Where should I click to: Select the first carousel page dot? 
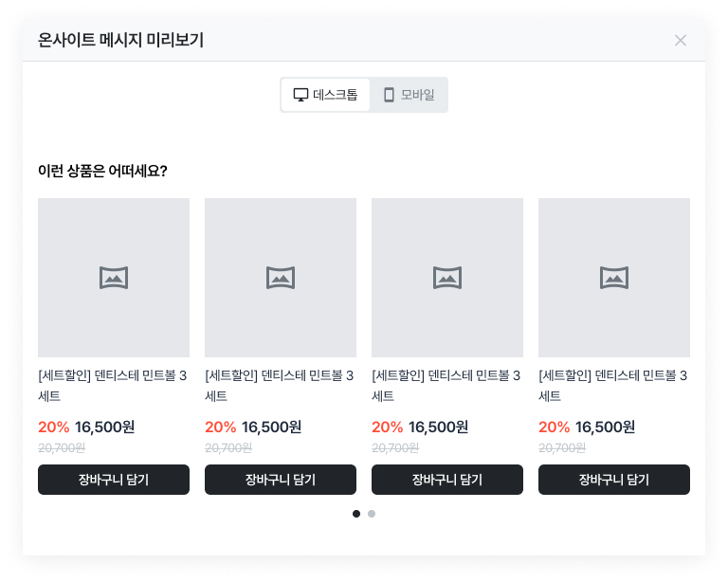pyautogui.click(x=356, y=514)
